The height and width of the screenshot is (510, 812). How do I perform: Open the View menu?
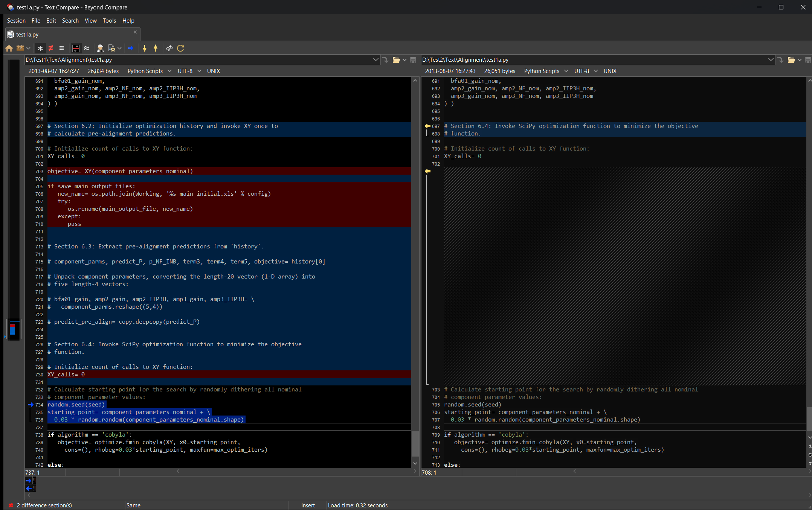tap(90, 21)
